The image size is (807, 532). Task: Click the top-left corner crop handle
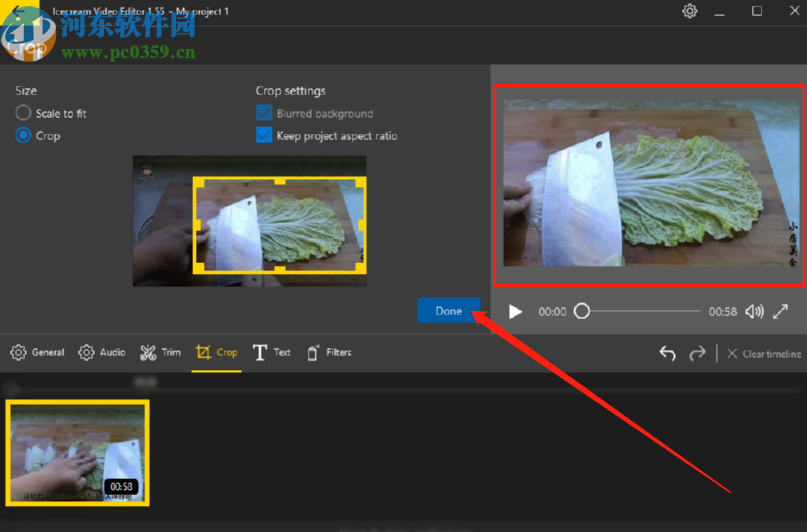click(x=198, y=182)
